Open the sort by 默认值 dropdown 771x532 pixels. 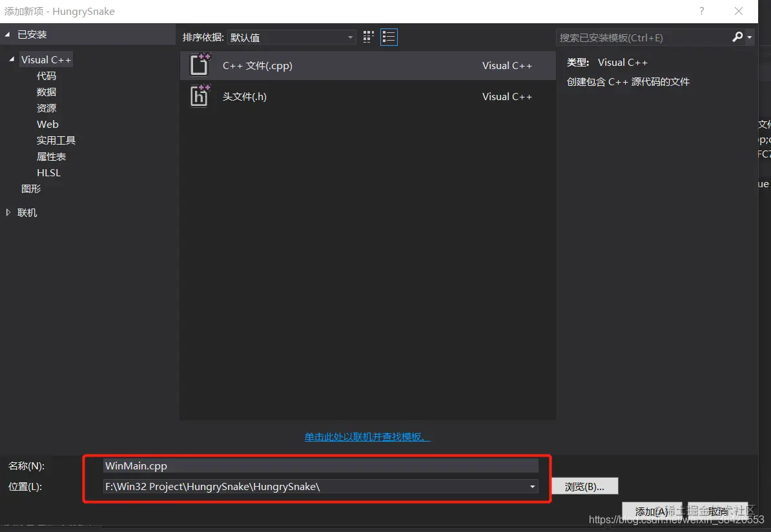292,37
